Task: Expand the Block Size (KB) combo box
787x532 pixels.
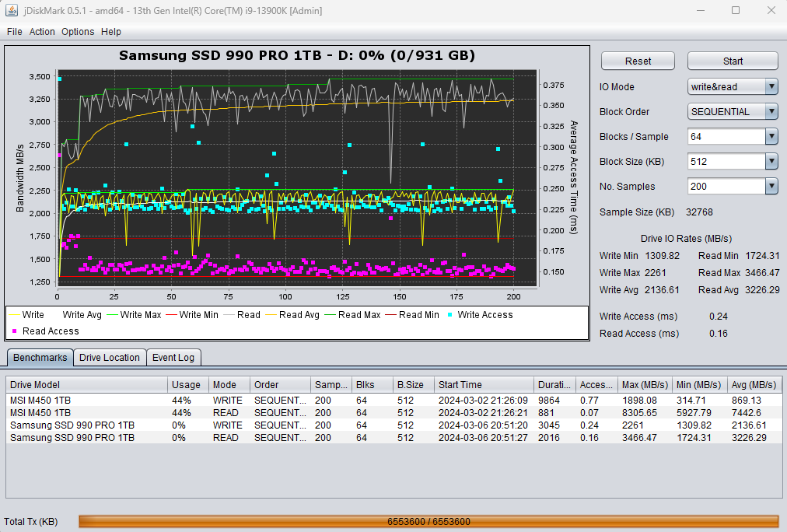Action: point(771,162)
